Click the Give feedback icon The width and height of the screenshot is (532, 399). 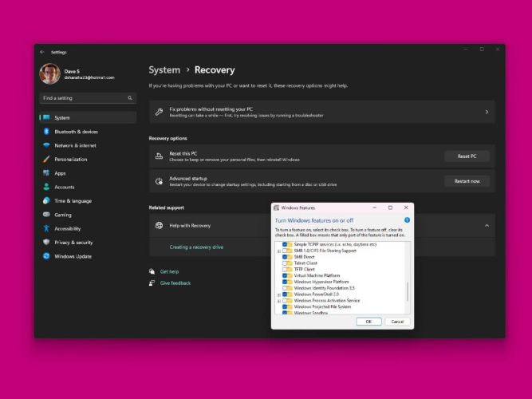point(152,282)
